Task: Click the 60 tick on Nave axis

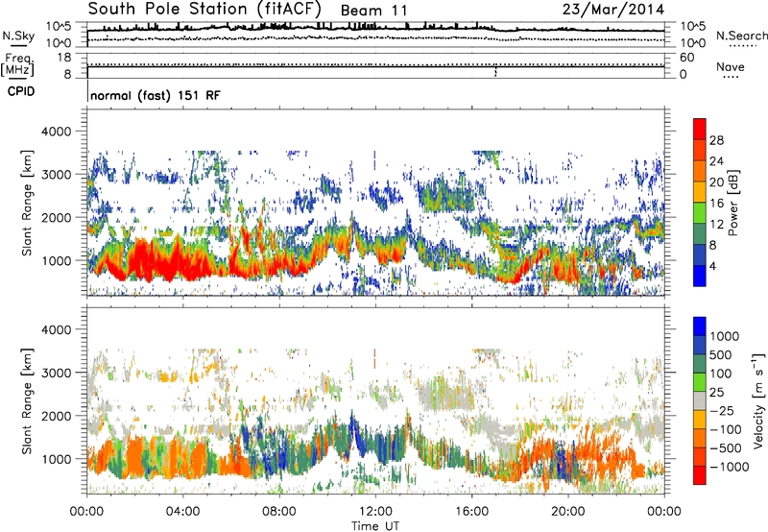Action: pyautogui.click(x=686, y=58)
